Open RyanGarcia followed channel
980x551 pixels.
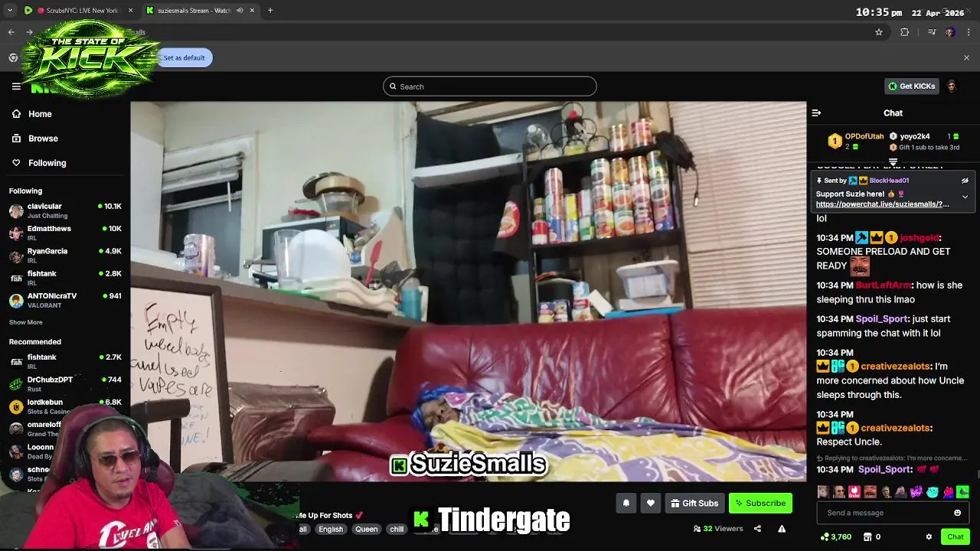65,256
